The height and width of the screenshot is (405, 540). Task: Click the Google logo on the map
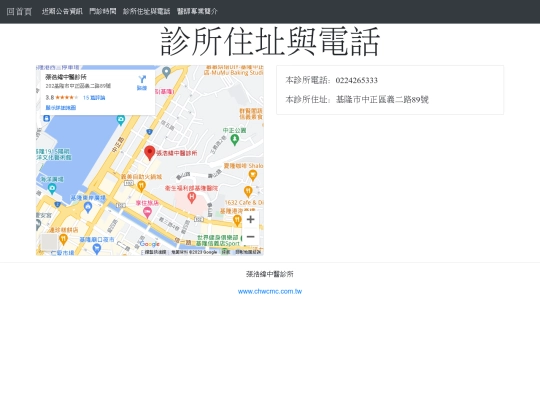tap(150, 244)
